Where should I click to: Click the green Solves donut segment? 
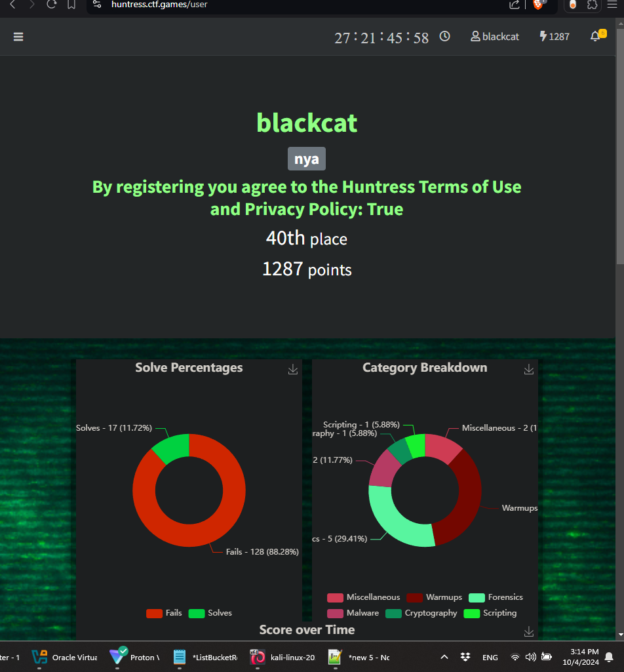point(174,448)
